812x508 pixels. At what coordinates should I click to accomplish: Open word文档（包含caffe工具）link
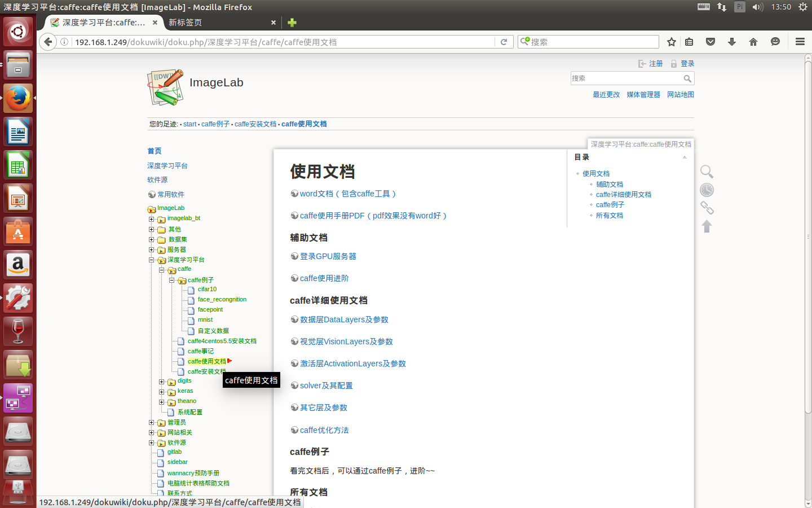(348, 194)
